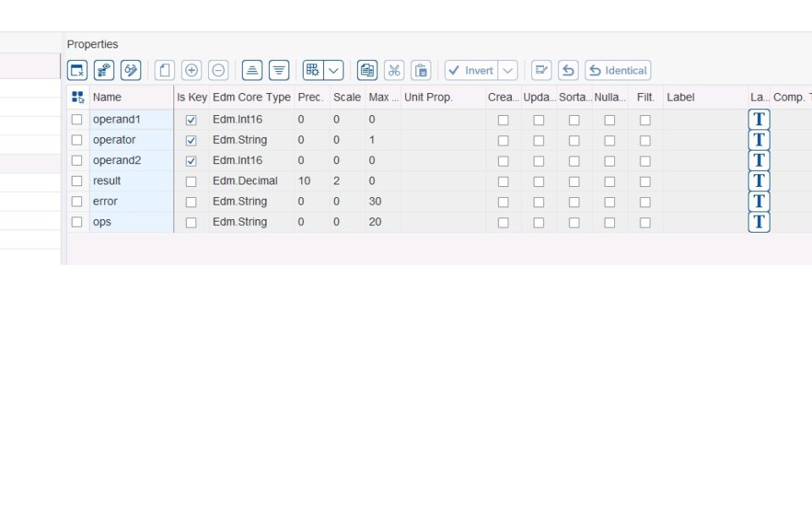Open the dropdown arrow beside Invert
The width and height of the screenshot is (812, 511).
pyautogui.click(x=508, y=70)
